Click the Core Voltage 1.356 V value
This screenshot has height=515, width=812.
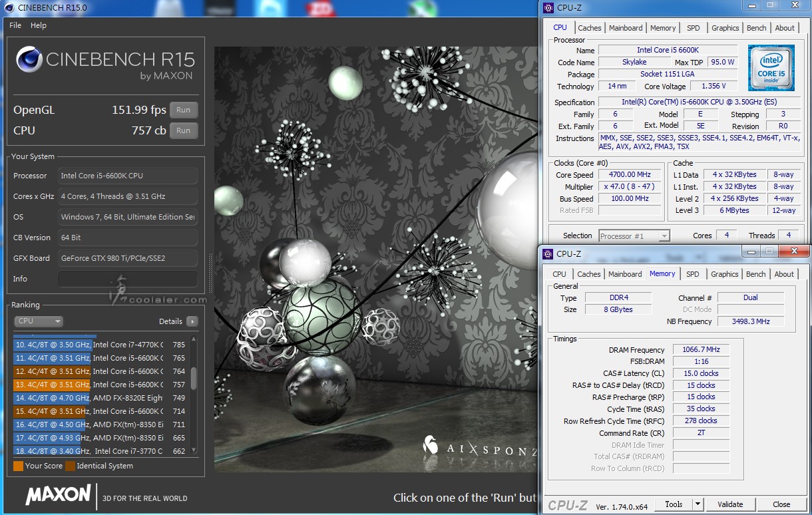713,86
